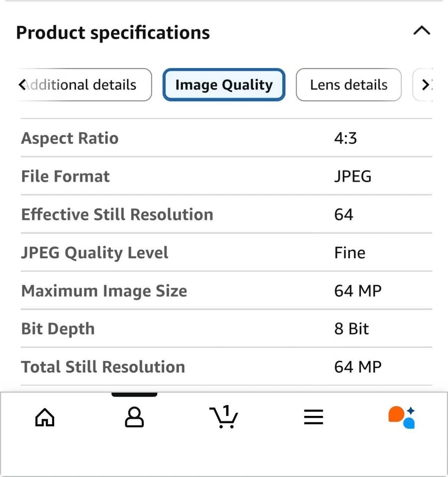This screenshot has width=448, height=477.
Task: Click the 4:3 aspect ratio value
Action: pyautogui.click(x=346, y=138)
